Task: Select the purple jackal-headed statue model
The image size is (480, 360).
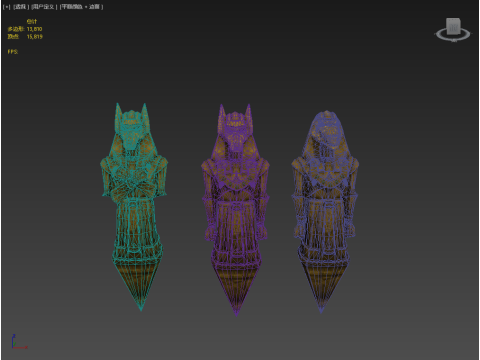Action: (x=236, y=210)
